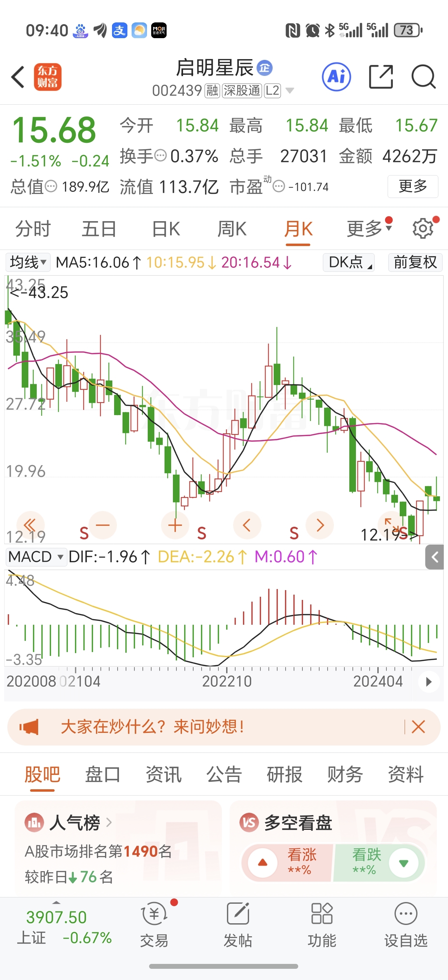Tap info icon beside 换手
The height and width of the screenshot is (980, 448).
pyautogui.click(x=161, y=156)
